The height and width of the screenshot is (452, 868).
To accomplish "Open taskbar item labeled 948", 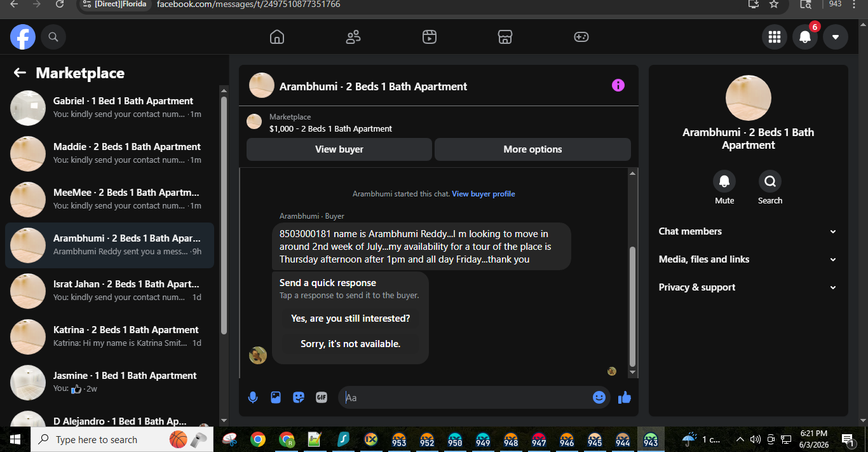I will click(511, 439).
